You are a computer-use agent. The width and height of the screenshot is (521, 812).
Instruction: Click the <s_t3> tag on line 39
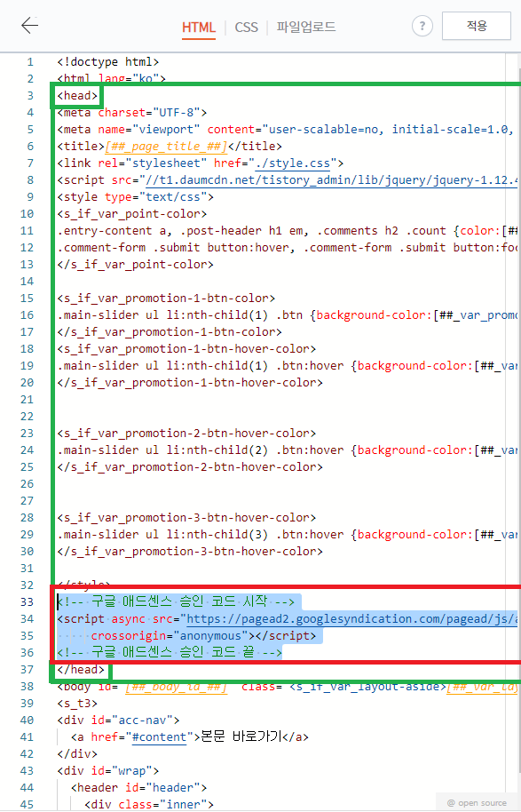[77, 704]
